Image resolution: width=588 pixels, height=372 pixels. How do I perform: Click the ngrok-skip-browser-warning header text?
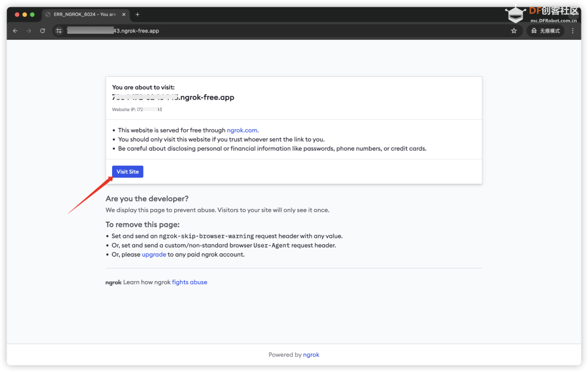tap(206, 236)
